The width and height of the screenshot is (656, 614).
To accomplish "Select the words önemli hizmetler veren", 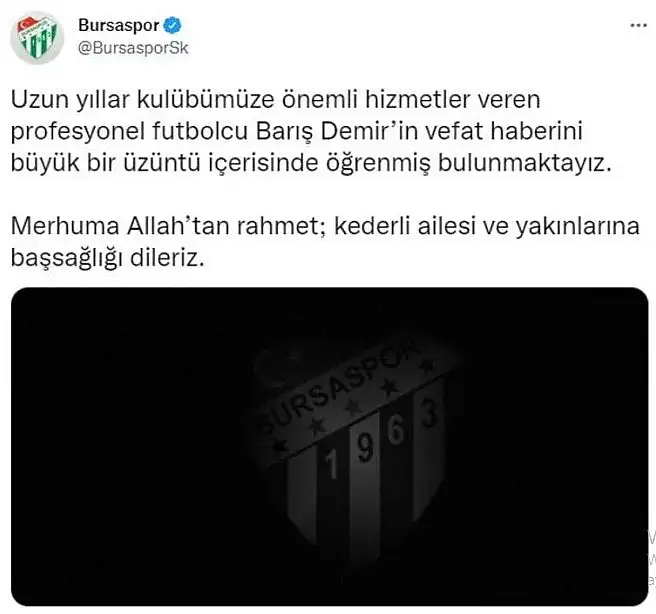I will (411, 100).
